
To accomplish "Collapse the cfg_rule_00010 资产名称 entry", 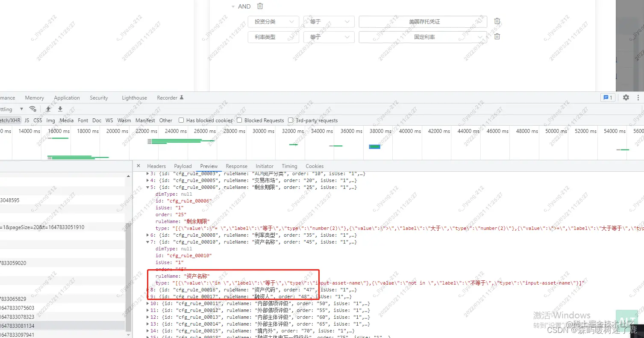I will [x=148, y=242].
